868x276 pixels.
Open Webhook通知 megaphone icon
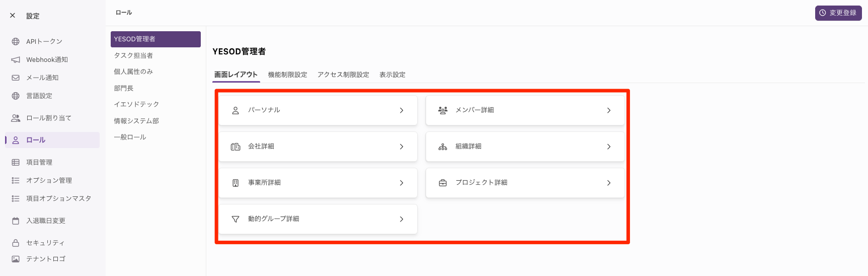(x=16, y=59)
